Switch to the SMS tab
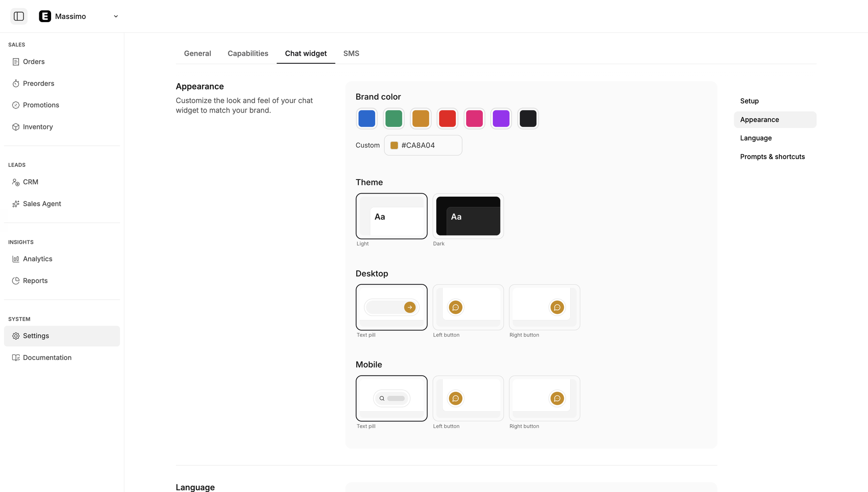 pos(351,53)
